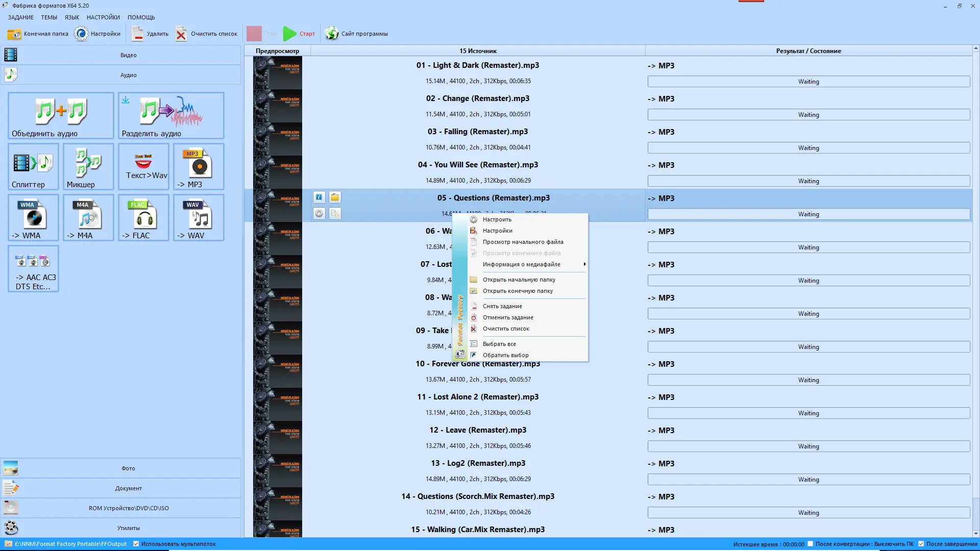This screenshot has width=980, height=551.
Task: Toggle the После завершения checkbox
Action: (x=921, y=544)
